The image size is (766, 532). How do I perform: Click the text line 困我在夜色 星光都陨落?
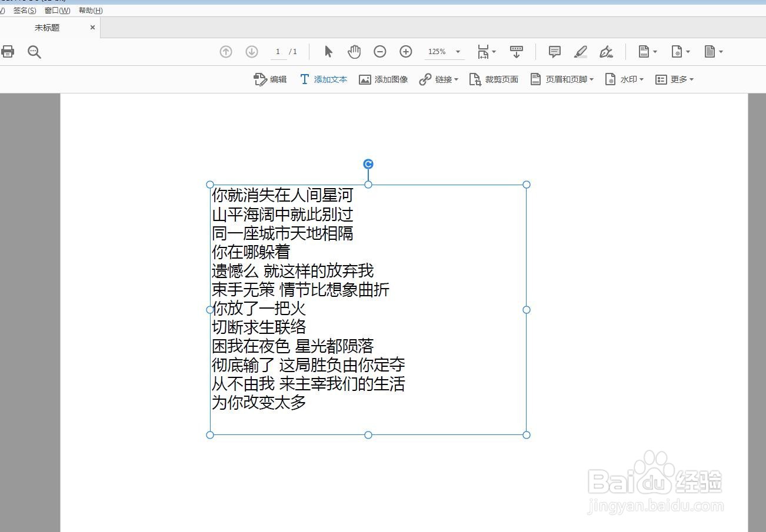(x=293, y=346)
